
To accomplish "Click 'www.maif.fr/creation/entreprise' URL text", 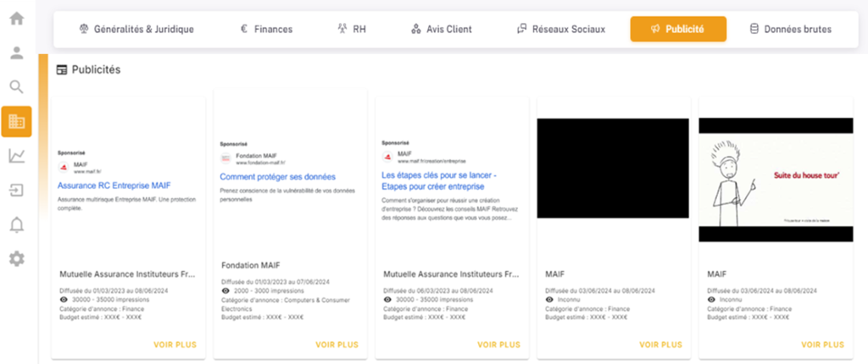I will click(x=431, y=161).
